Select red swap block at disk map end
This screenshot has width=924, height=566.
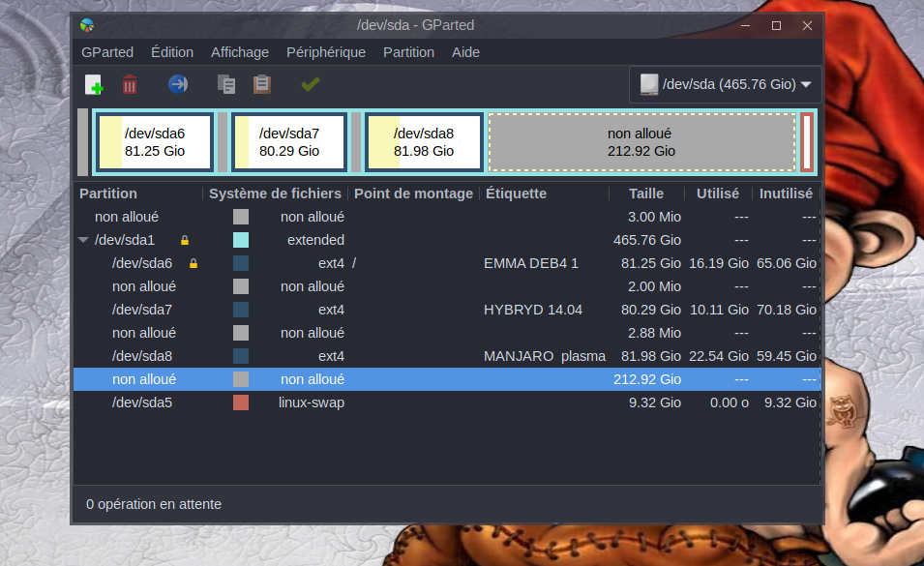point(807,142)
